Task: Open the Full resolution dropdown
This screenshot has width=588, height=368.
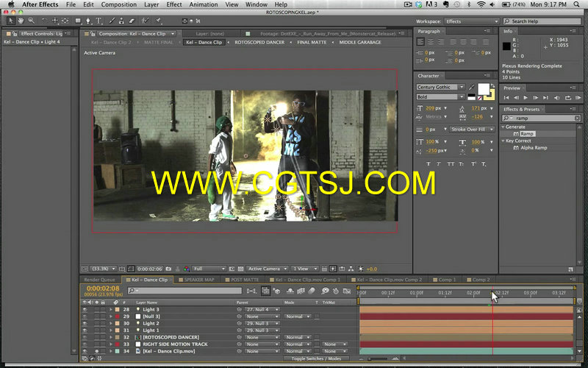Action: click(x=209, y=269)
